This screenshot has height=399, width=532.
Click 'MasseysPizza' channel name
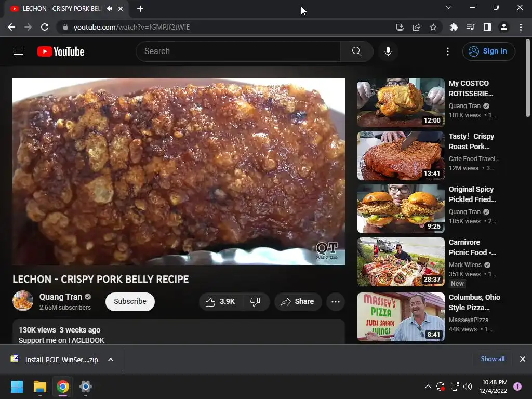pos(469,320)
